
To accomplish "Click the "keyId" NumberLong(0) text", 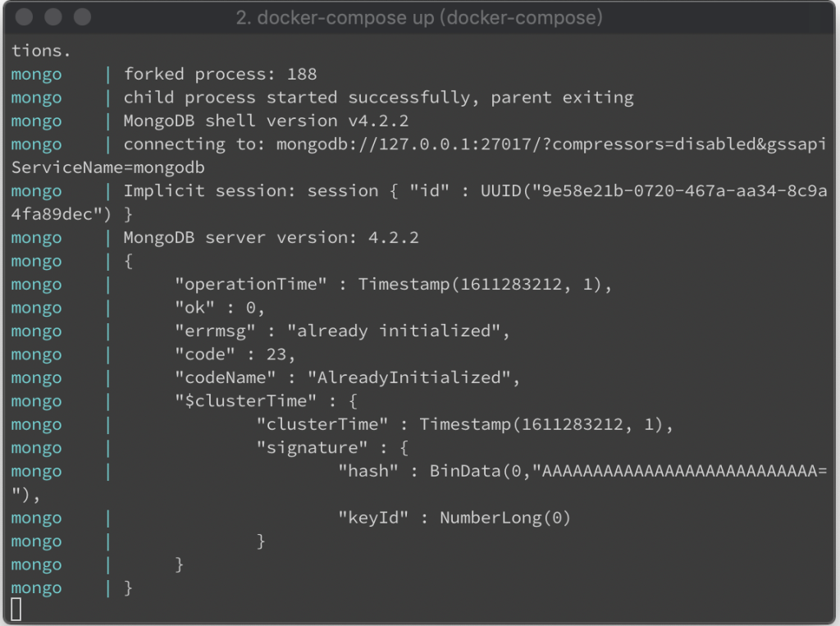I will [454, 518].
